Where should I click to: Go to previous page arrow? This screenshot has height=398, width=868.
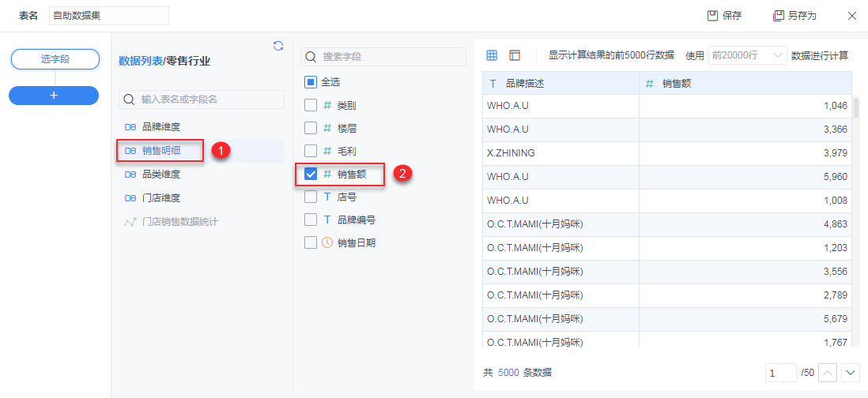pos(828,372)
